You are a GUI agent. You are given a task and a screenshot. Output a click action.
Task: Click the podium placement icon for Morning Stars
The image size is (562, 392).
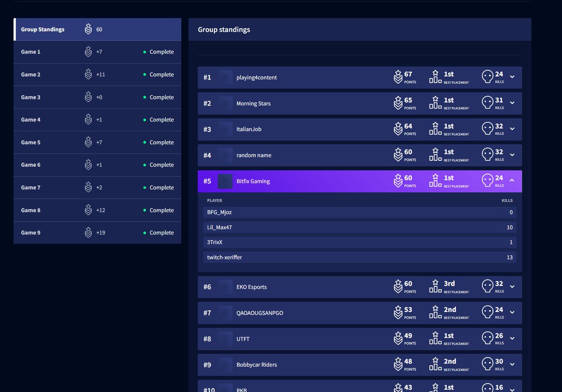click(x=436, y=103)
